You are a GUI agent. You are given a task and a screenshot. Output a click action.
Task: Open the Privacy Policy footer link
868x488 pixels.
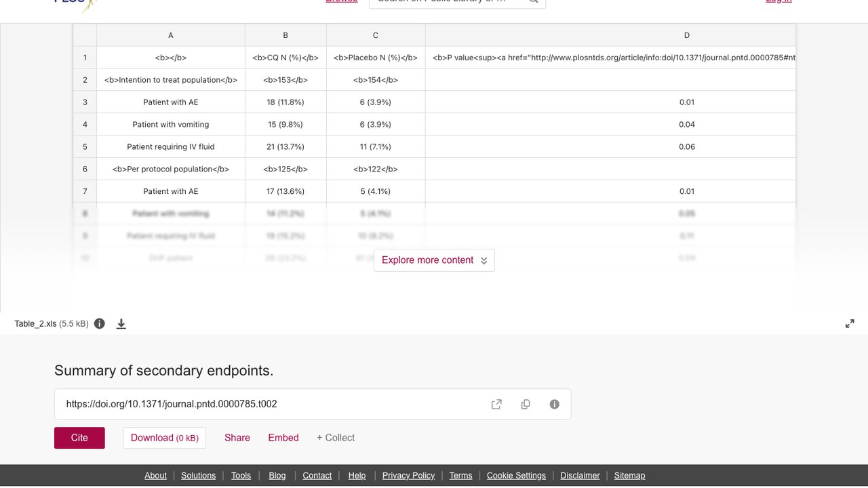click(x=408, y=476)
